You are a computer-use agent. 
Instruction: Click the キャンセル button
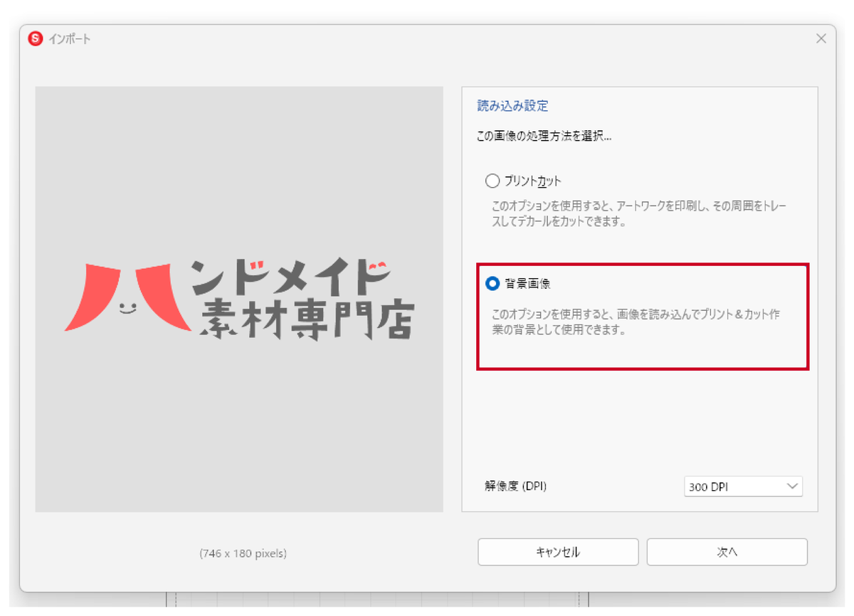pos(558,552)
